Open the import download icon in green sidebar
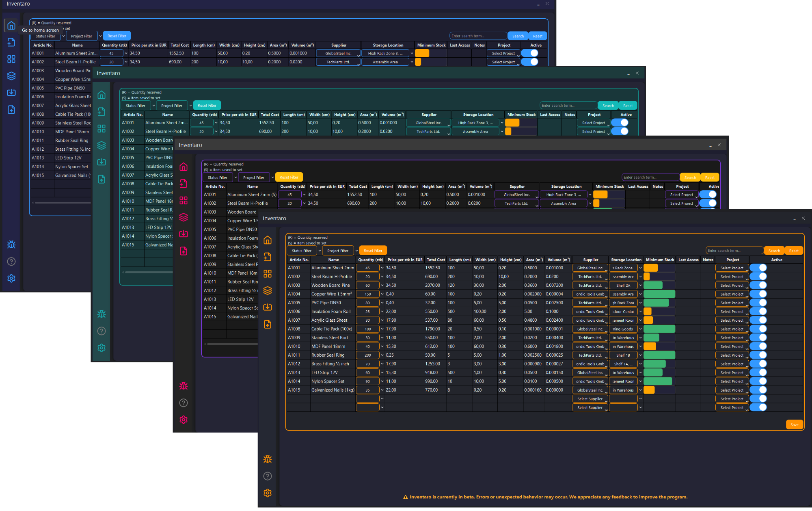Image resolution: width=812 pixels, height=511 pixels. [101, 162]
